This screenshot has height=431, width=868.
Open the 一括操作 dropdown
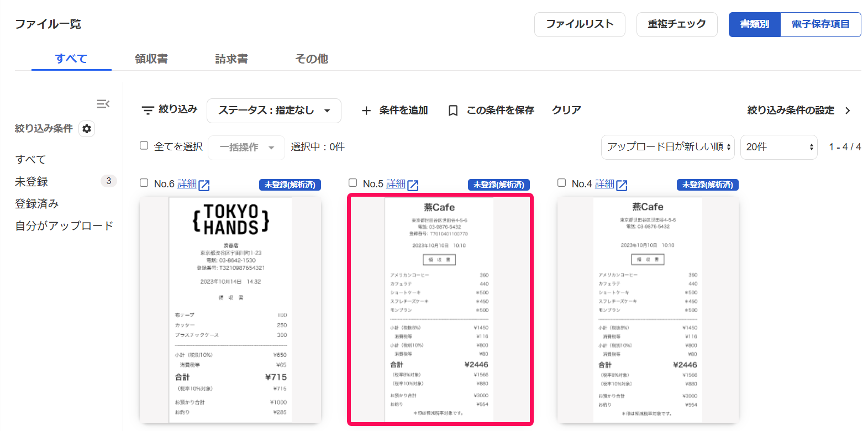coord(246,148)
